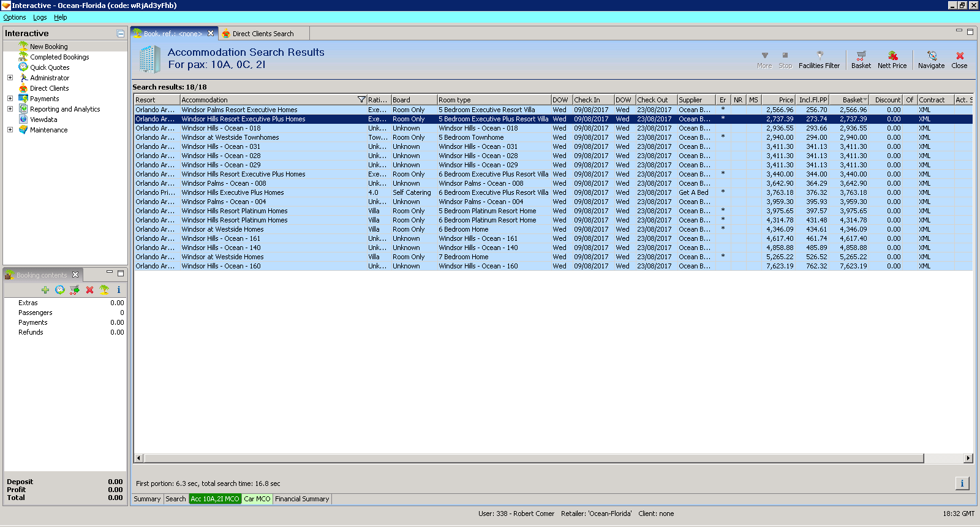Click the Stop toolbar button
The image size is (980, 527).
coord(785,59)
